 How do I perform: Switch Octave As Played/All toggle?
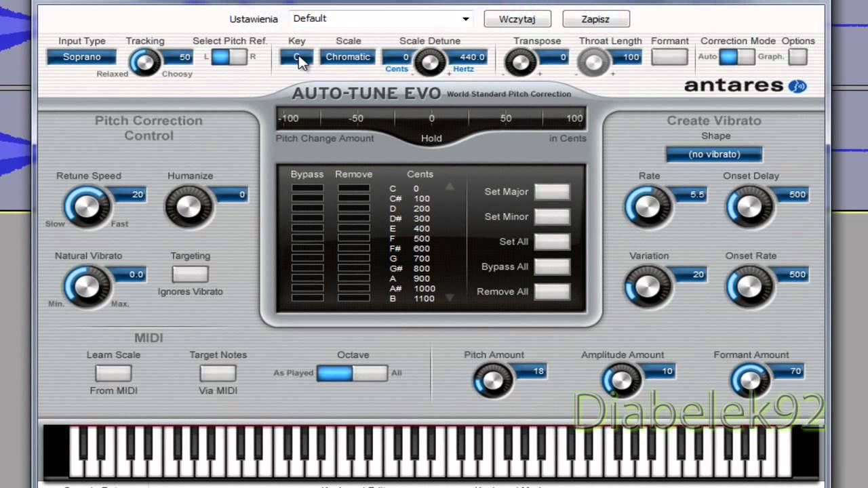pyautogui.click(x=352, y=373)
